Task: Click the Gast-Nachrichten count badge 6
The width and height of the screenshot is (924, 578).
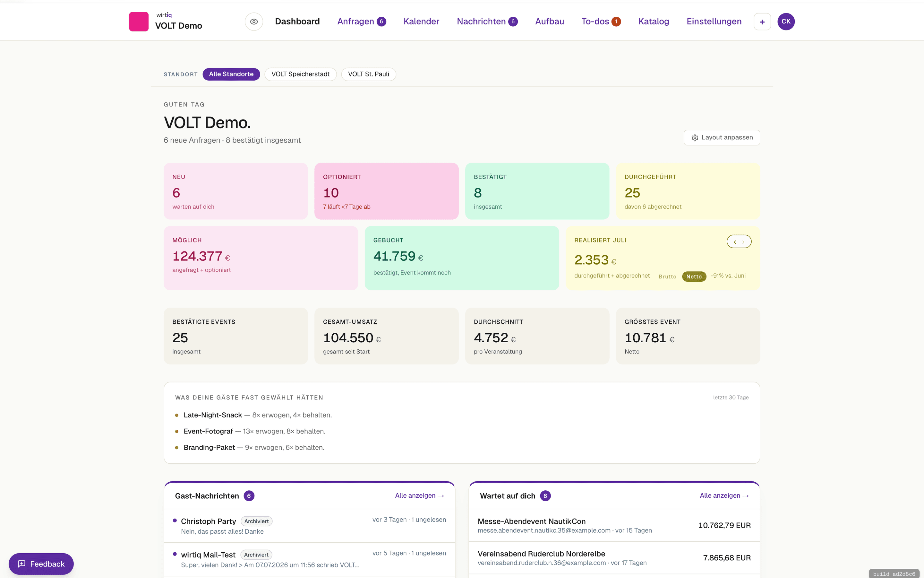Action: tap(249, 496)
